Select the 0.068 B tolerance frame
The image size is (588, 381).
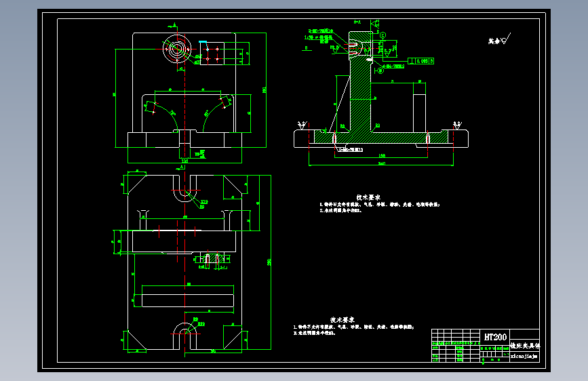[x=420, y=61]
